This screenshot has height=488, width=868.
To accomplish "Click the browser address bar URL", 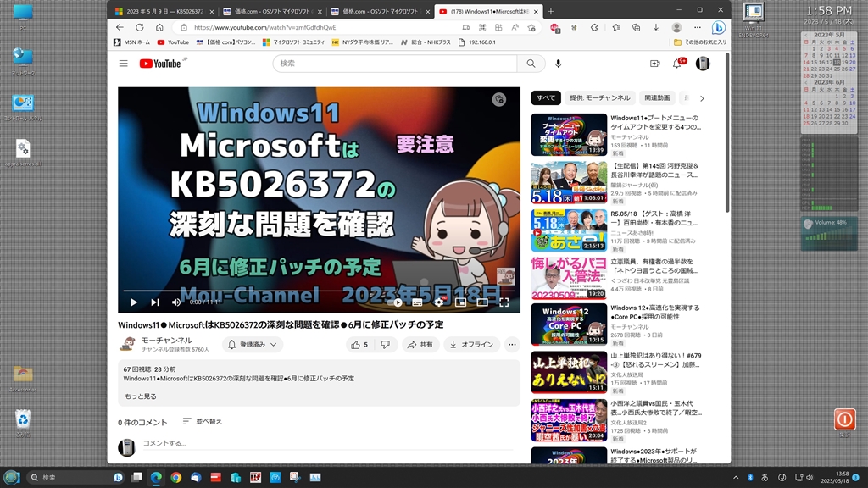I will 264,27.
